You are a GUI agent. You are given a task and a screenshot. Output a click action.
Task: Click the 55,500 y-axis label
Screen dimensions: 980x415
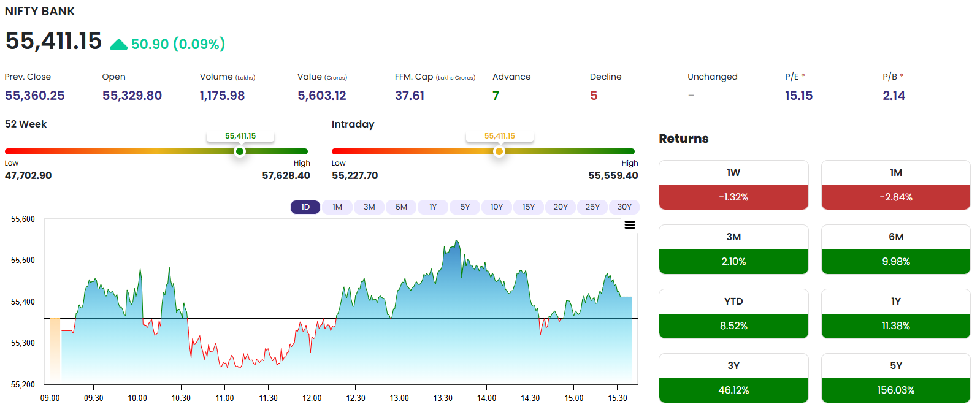[x=23, y=261]
